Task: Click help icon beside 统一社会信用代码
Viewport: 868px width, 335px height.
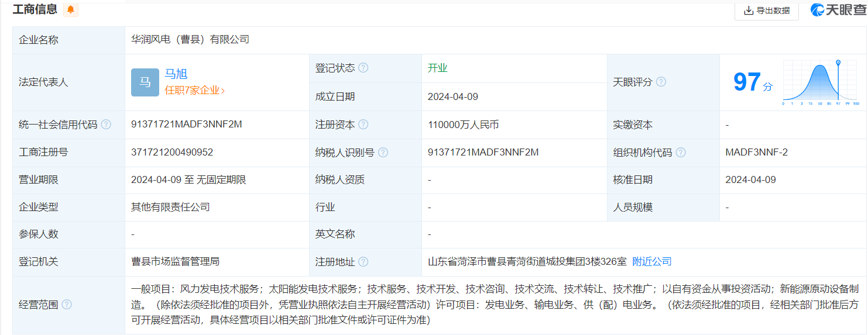Action: [106, 125]
